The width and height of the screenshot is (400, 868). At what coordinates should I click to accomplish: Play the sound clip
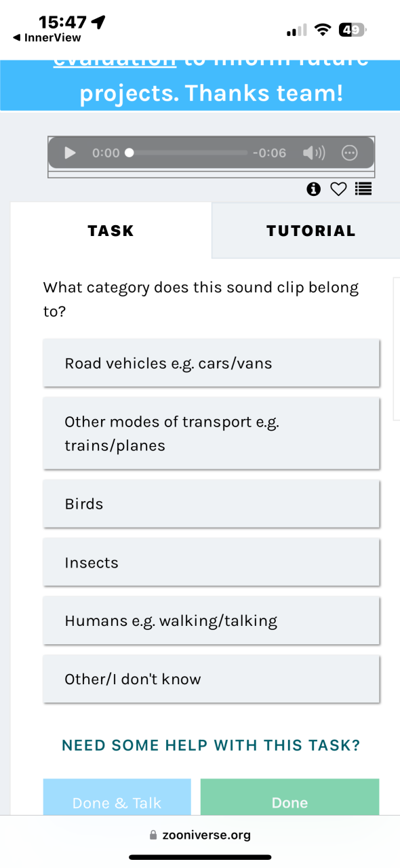pos(70,153)
